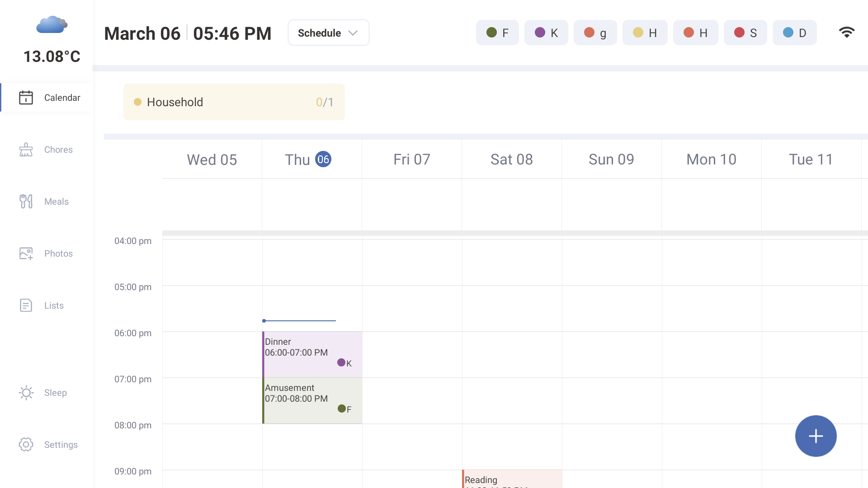868x488 pixels.
Task: Open the Settings gear icon
Action: coord(26,445)
